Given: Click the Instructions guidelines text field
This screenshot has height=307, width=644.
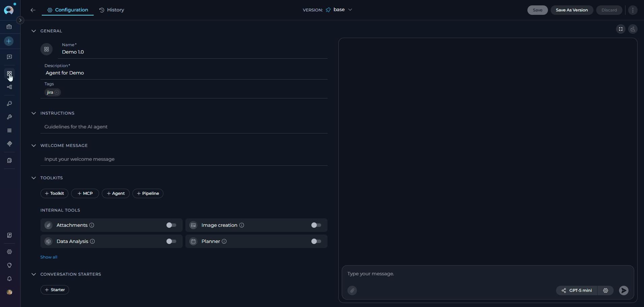Looking at the screenshot, I should point(184,127).
